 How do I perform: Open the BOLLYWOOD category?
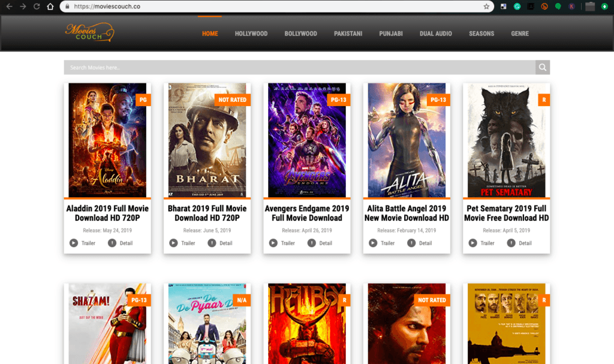pyautogui.click(x=301, y=34)
